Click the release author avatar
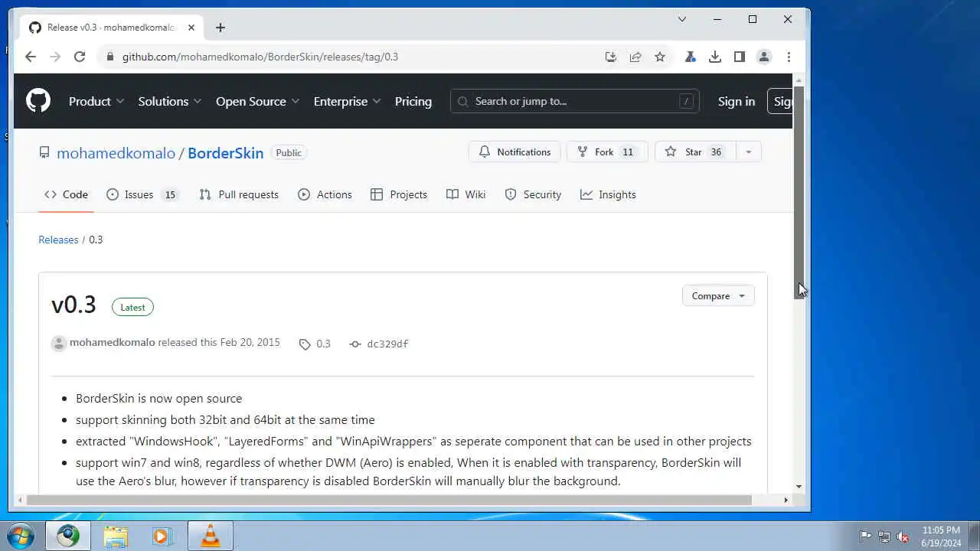 tap(59, 344)
